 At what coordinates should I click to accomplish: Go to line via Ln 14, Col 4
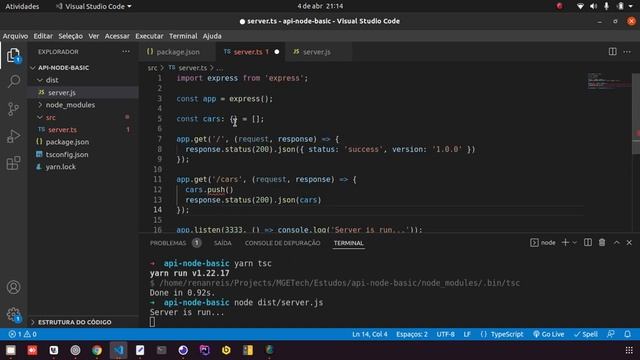click(370, 334)
